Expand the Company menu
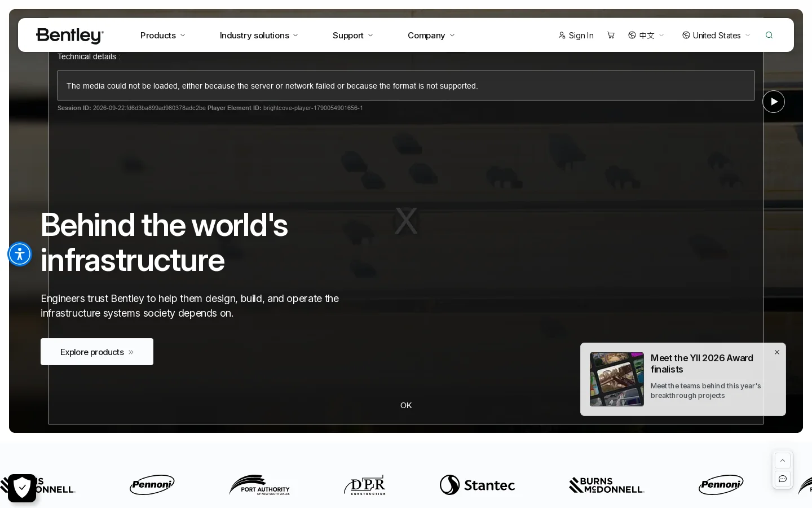This screenshot has height=508, width=812. click(431, 35)
